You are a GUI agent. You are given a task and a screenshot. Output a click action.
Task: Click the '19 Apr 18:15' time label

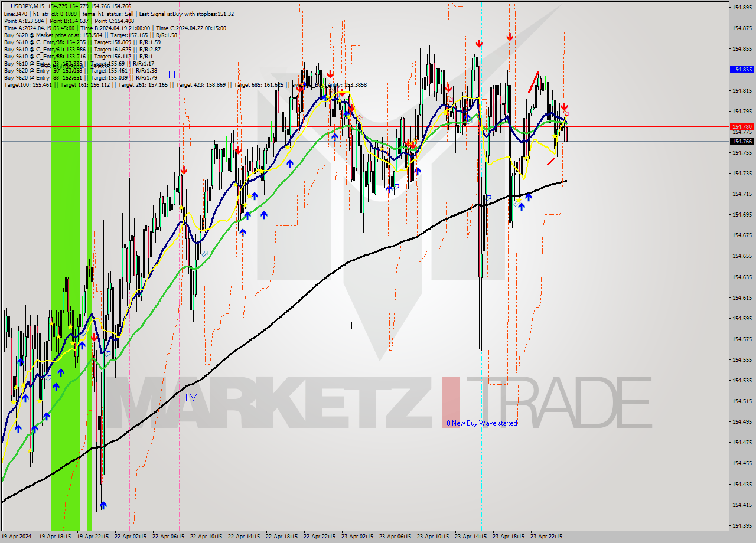tap(56, 537)
